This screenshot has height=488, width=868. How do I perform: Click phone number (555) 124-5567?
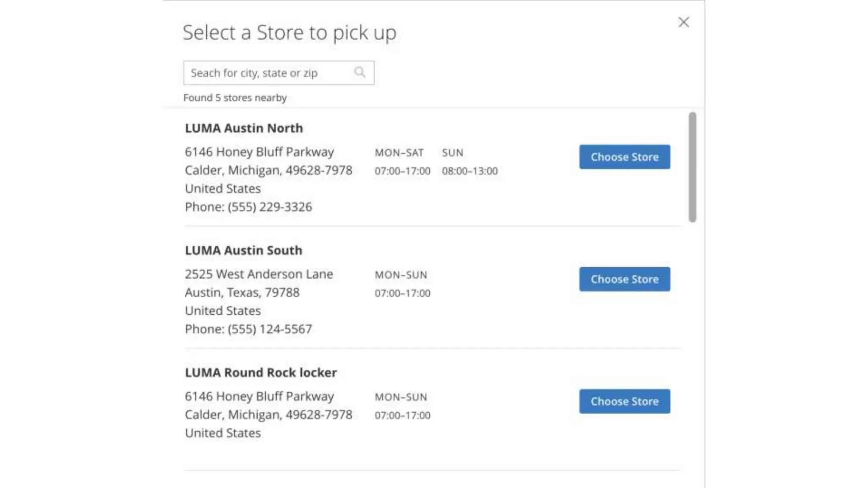click(270, 329)
